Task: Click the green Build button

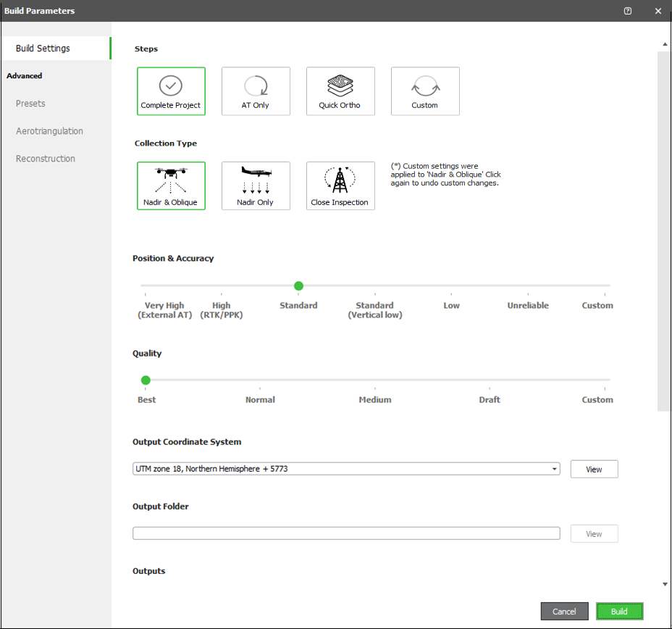Action: (x=619, y=612)
